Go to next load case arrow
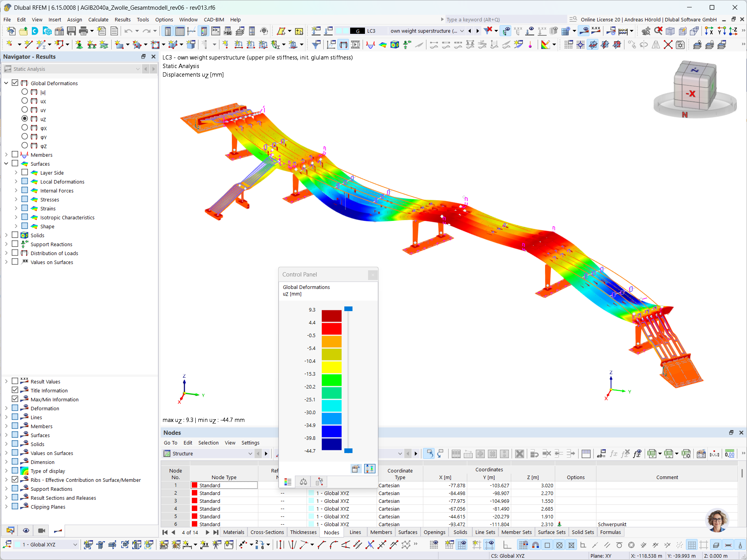Image resolution: width=747 pixels, height=560 pixels. coord(478,31)
